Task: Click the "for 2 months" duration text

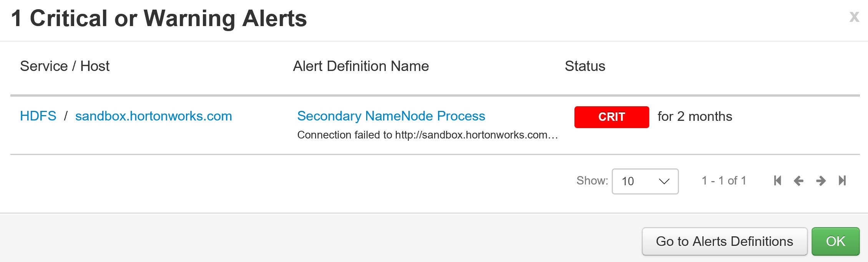Action: pyautogui.click(x=695, y=116)
